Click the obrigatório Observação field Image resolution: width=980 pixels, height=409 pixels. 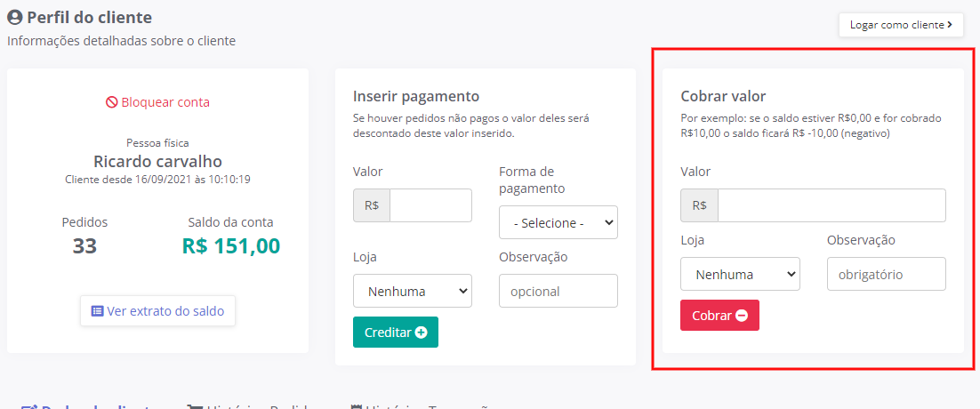pyautogui.click(x=887, y=274)
